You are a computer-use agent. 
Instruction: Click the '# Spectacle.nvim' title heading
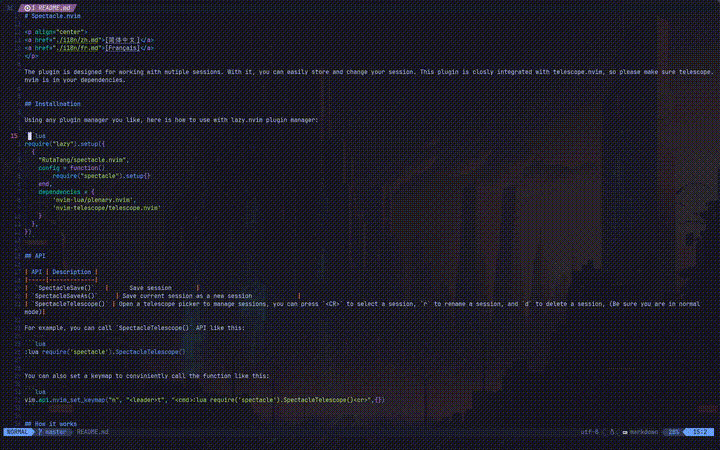point(52,16)
